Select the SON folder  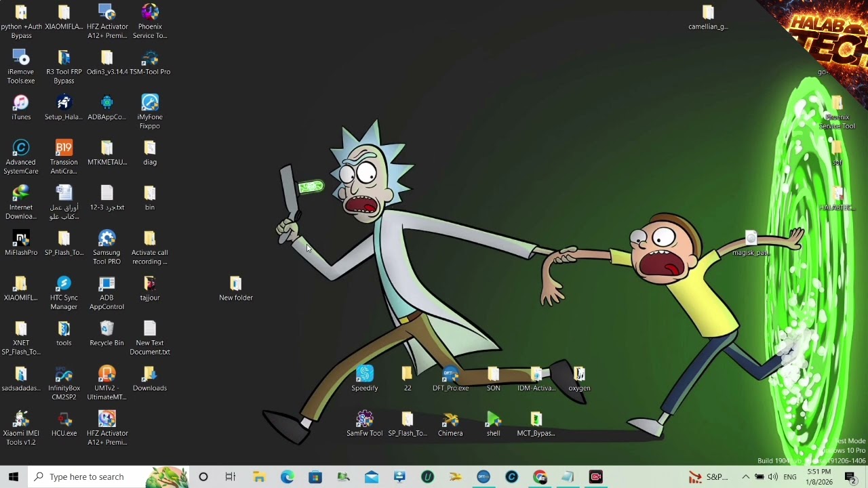pyautogui.click(x=493, y=379)
